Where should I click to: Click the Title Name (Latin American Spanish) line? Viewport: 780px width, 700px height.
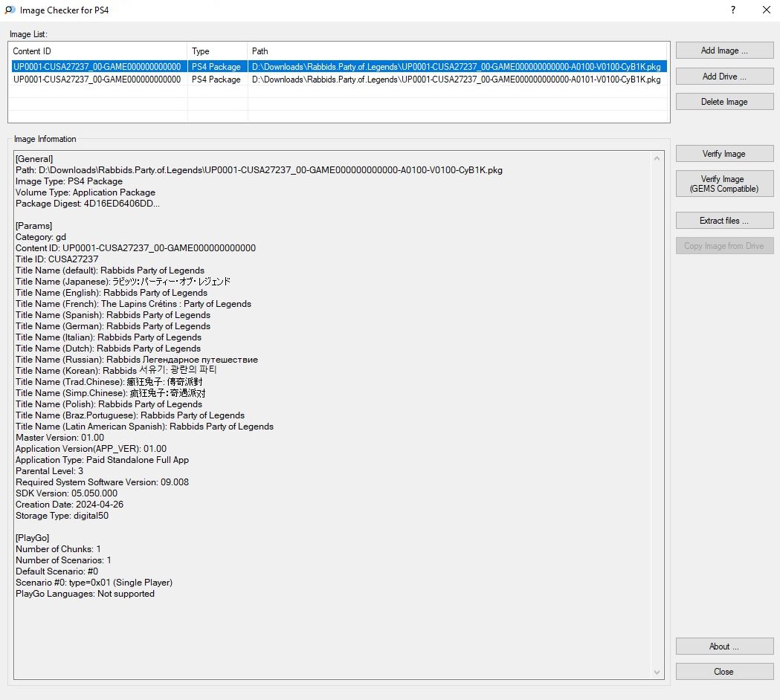pyautogui.click(x=144, y=427)
